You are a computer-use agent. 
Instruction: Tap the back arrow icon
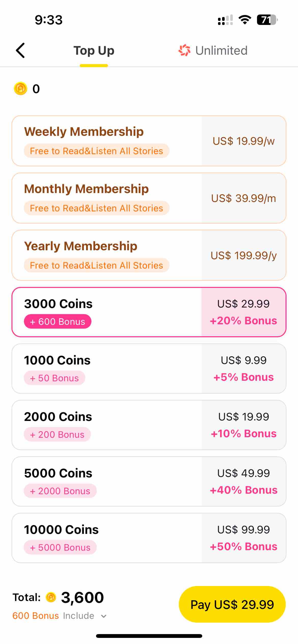tap(20, 50)
